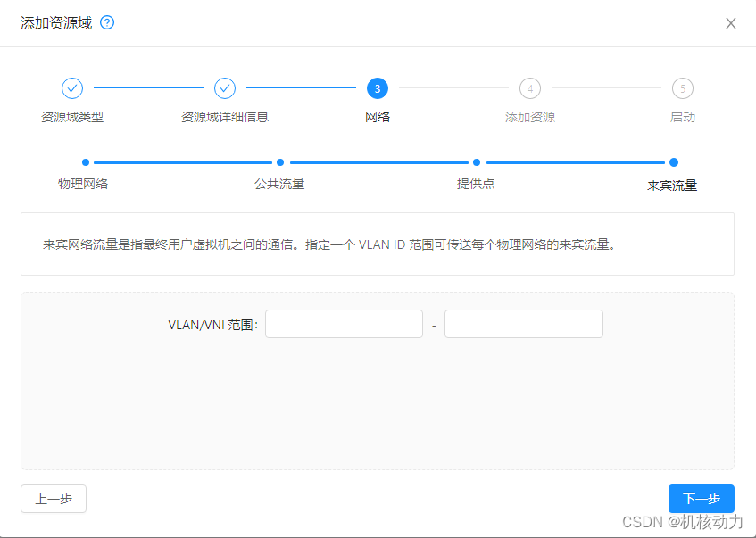This screenshot has width=756, height=538.
Task: Select the 提供点 sub-step marker
Action: (476, 162)
